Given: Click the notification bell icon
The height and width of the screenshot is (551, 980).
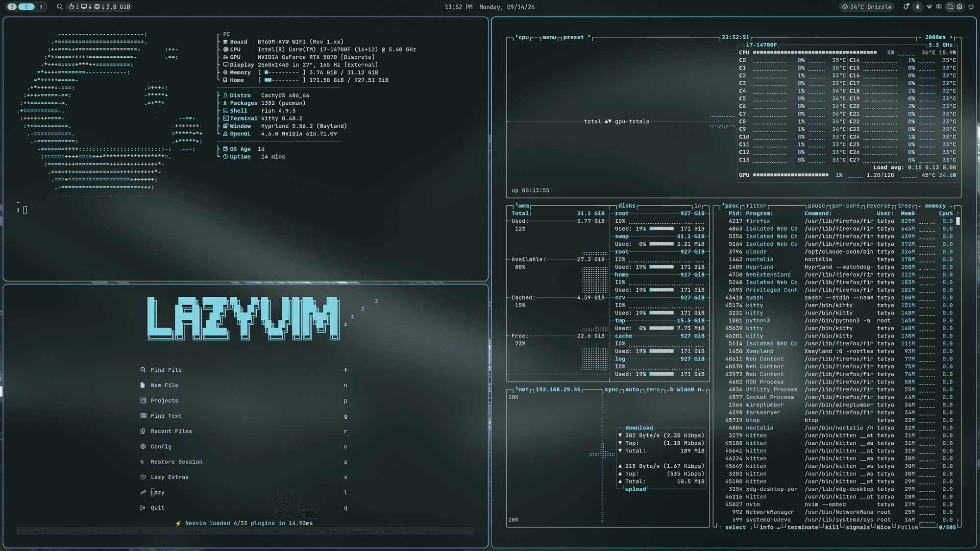Looking at the screenshot, I should tap(906, 7).
